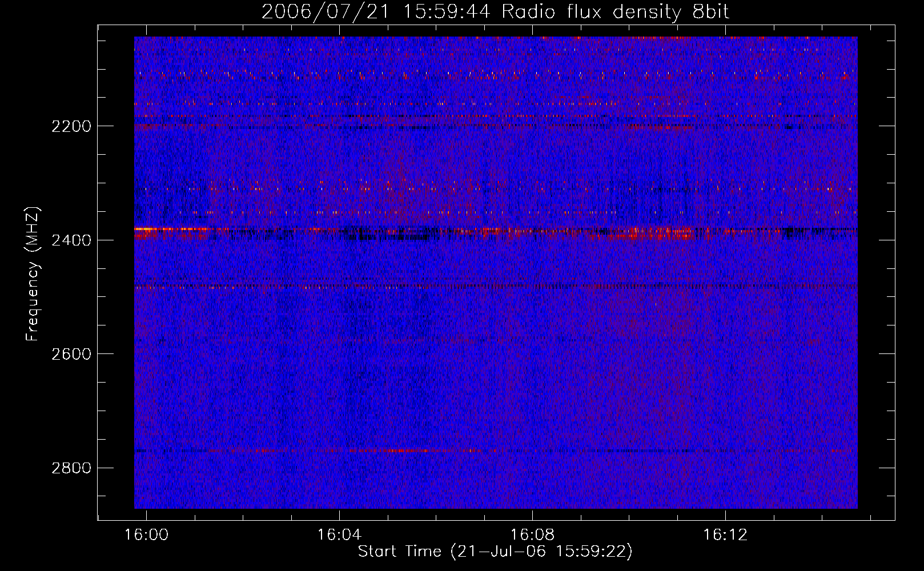This screenshot has width=924, height=571.
Task: Click the 16:12 time tick label
Action: click(x=725, y=535)
